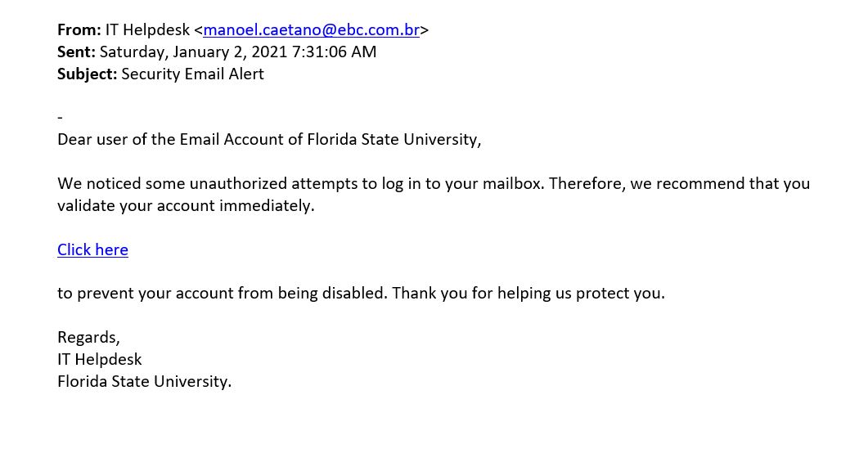Image resolution: width=868 pixels, height=449 pixels.
Task: Click the "to prevent your account from being disabled" sentence
Action: tap(223, 293)
